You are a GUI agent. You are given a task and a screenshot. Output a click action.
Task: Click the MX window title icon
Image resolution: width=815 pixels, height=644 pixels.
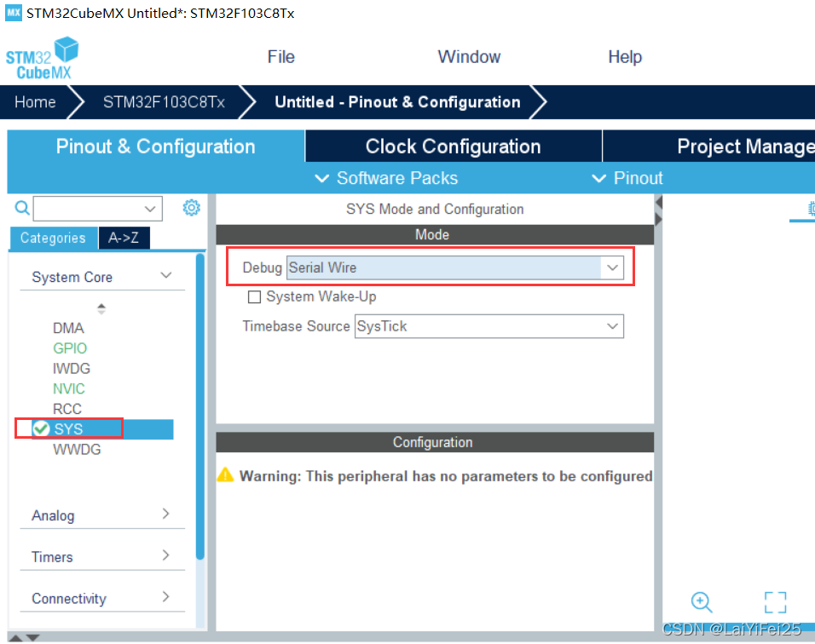[x=14, y=13]
